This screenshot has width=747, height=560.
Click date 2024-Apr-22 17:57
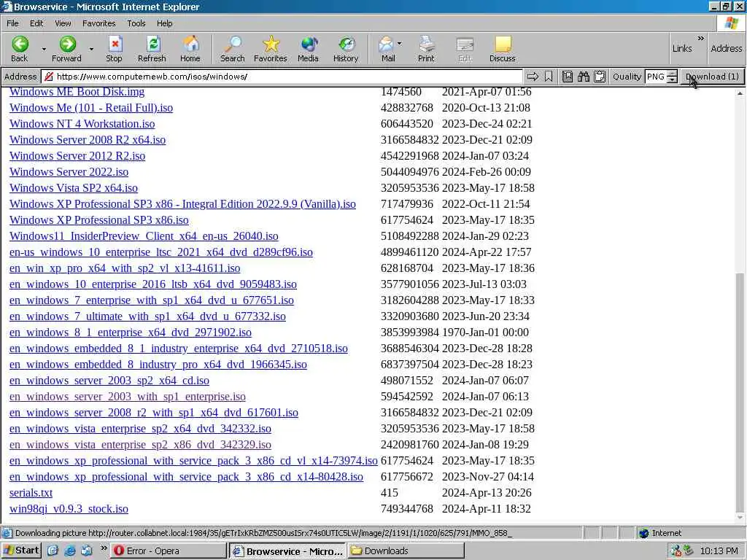pos(487,252)
